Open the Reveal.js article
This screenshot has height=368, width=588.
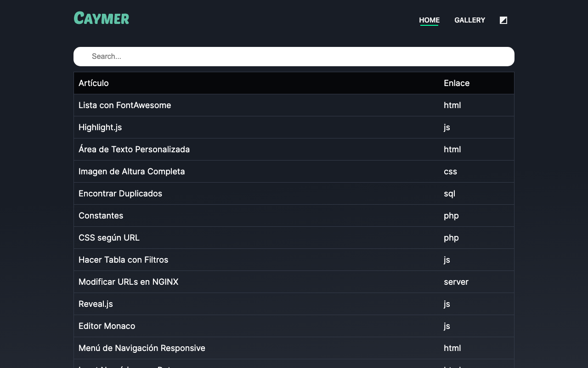[x=96, y=304]
